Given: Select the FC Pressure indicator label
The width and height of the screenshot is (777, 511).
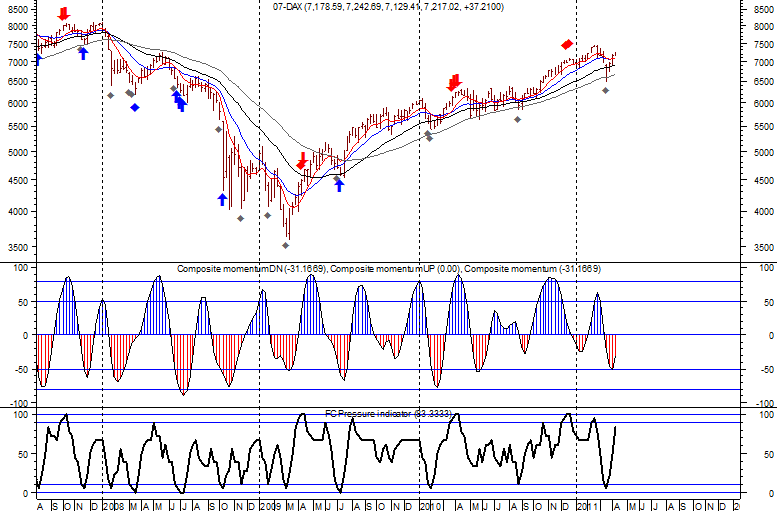Looking at the screenshot, I should [388, 413].
